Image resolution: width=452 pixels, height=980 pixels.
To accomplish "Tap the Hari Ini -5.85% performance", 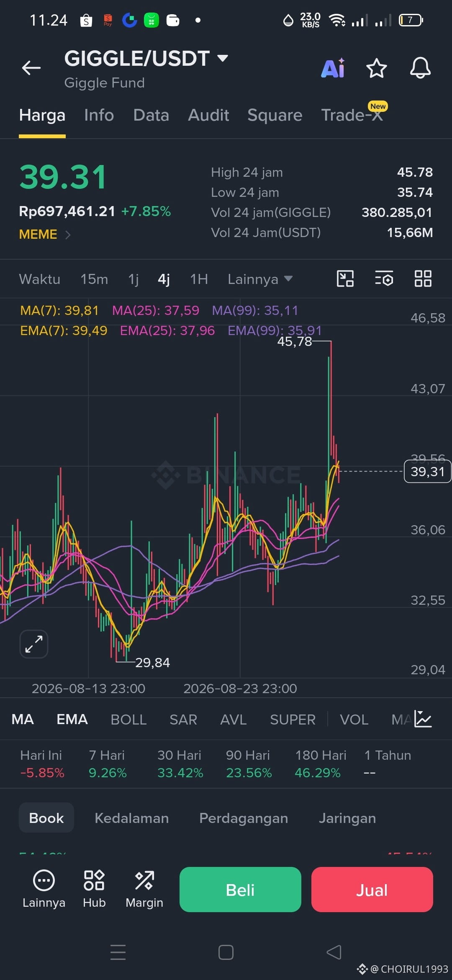I will 42,764.
